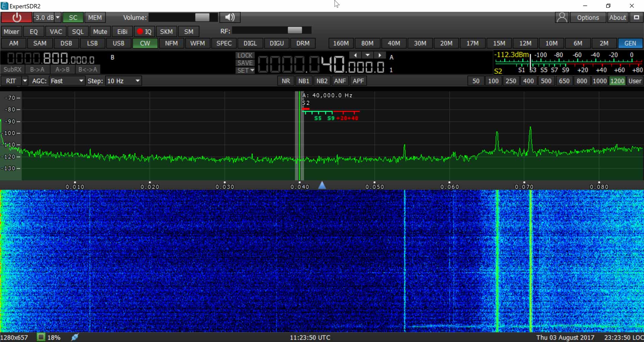This screenshot has height=342, width=644.
Task: Click the left arrow above frequency display
Action: coord(355,55)
